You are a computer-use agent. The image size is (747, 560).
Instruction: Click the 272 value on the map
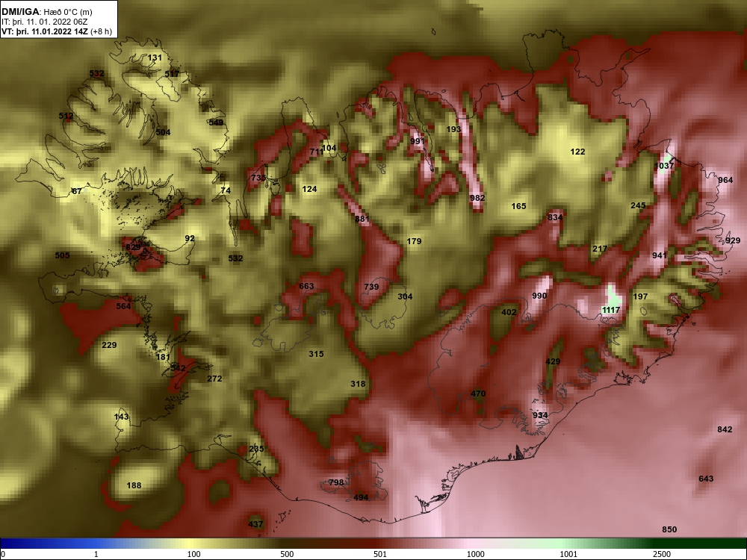click(214, 379)
